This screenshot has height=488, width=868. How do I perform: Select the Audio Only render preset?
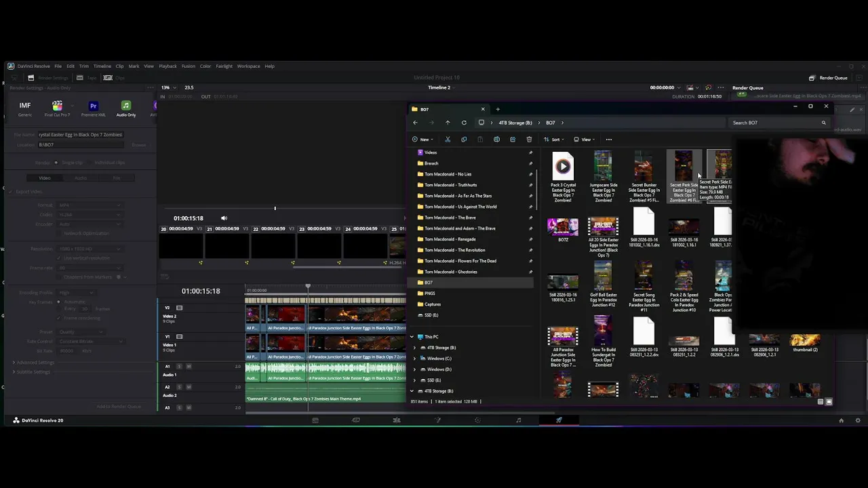(125, 108)
